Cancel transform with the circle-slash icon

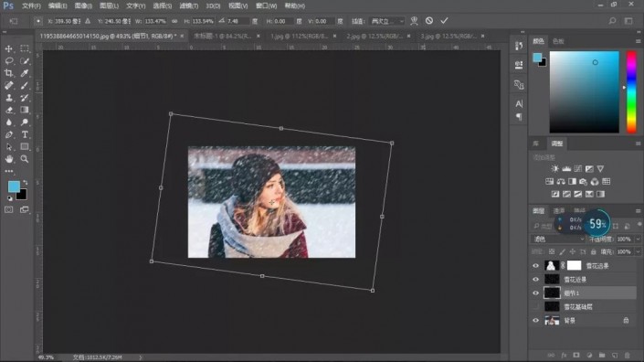click(429, 20)
